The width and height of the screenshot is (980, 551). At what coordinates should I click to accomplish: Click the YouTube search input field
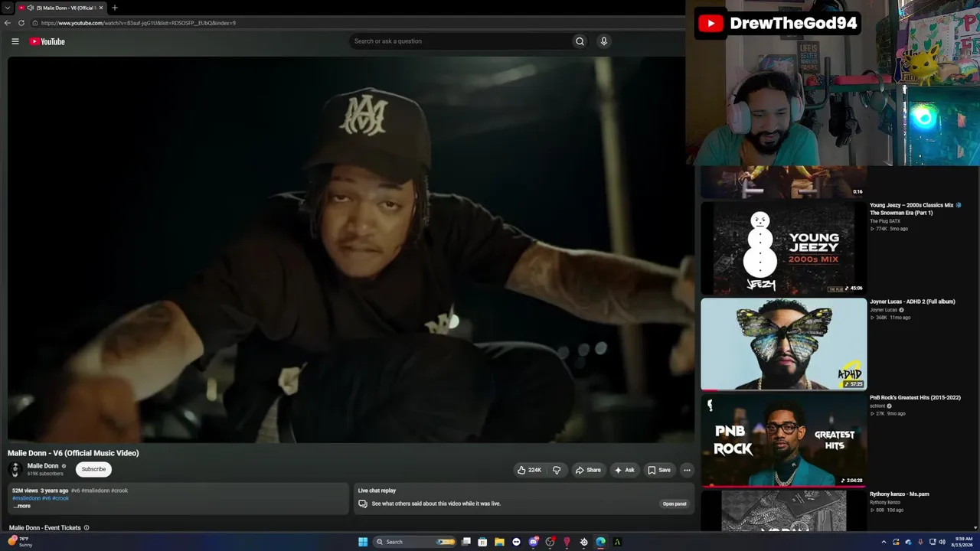coord(459,41)
